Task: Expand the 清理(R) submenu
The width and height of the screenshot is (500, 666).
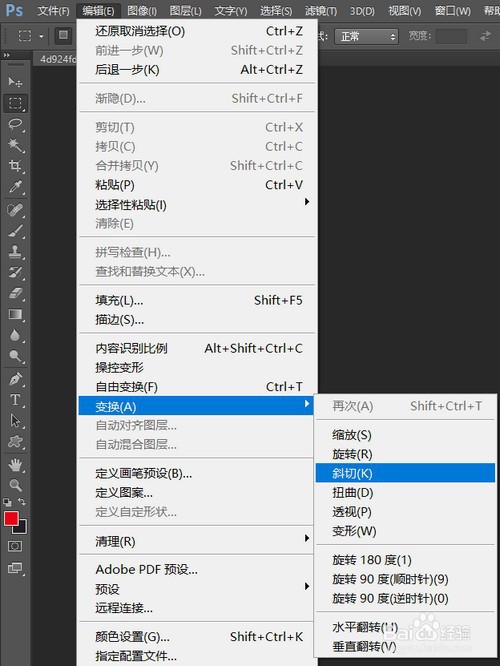Action: [196, 542]
